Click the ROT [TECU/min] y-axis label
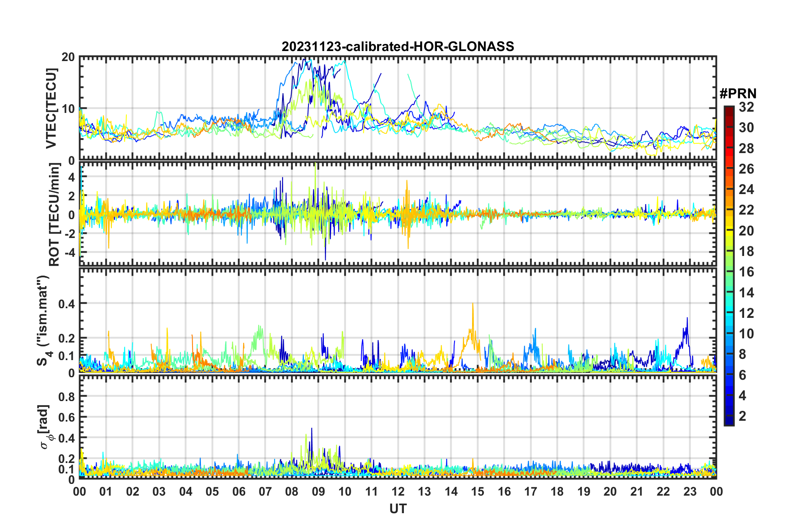The width and height of the screenshot is (796, 532). pos(54,215)
